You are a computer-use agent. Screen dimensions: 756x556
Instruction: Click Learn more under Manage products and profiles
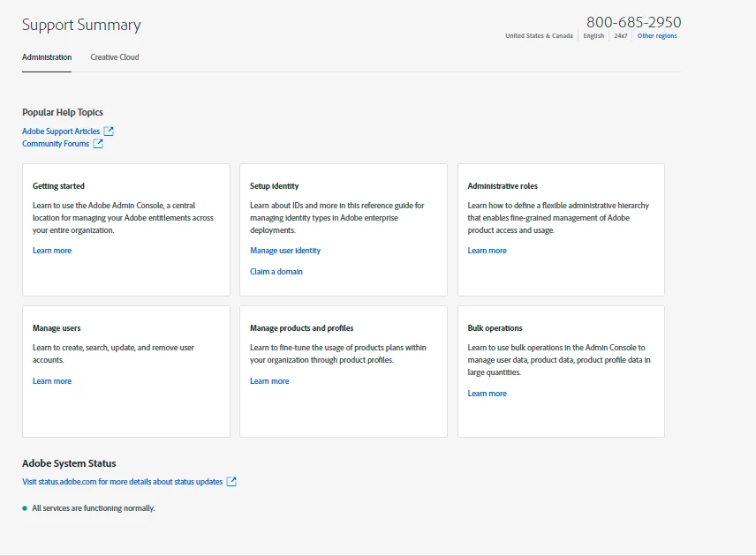pos(269,381)
